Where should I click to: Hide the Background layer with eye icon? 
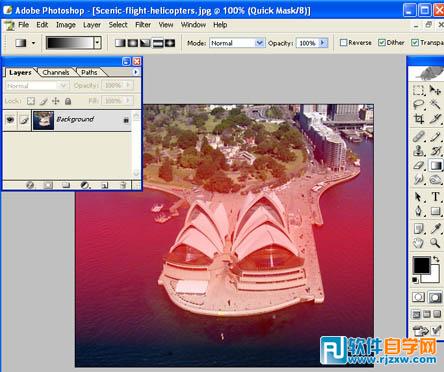[x=10, y=119]
